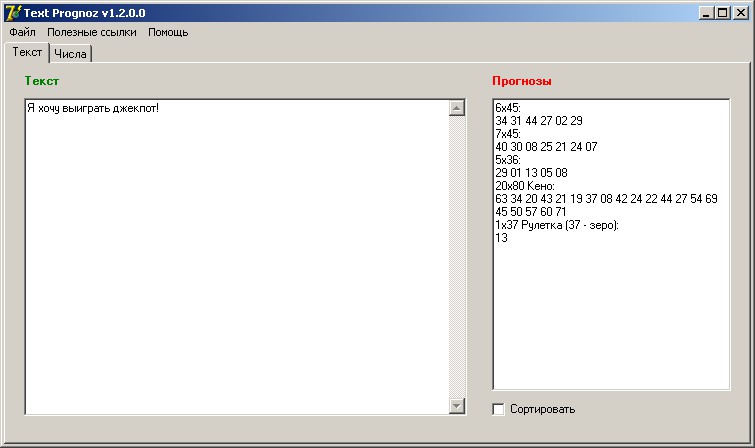Open the Помощь menu
This screenshot has width=755, height=448.
(168, 32)
